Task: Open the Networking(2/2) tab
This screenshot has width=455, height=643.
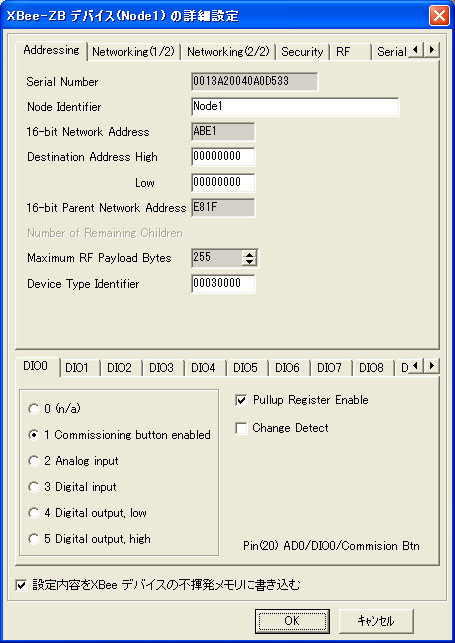Action: point(228,52)
